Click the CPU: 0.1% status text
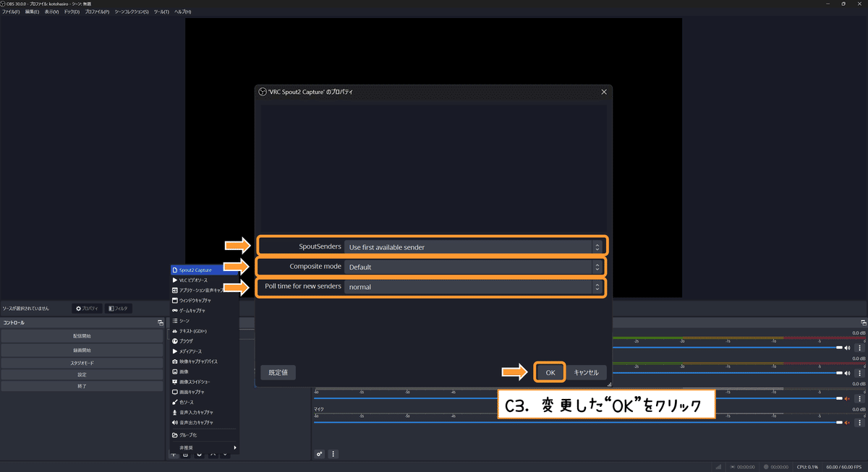The width and height of the screenshot is (868, 472). pos(807,466)
